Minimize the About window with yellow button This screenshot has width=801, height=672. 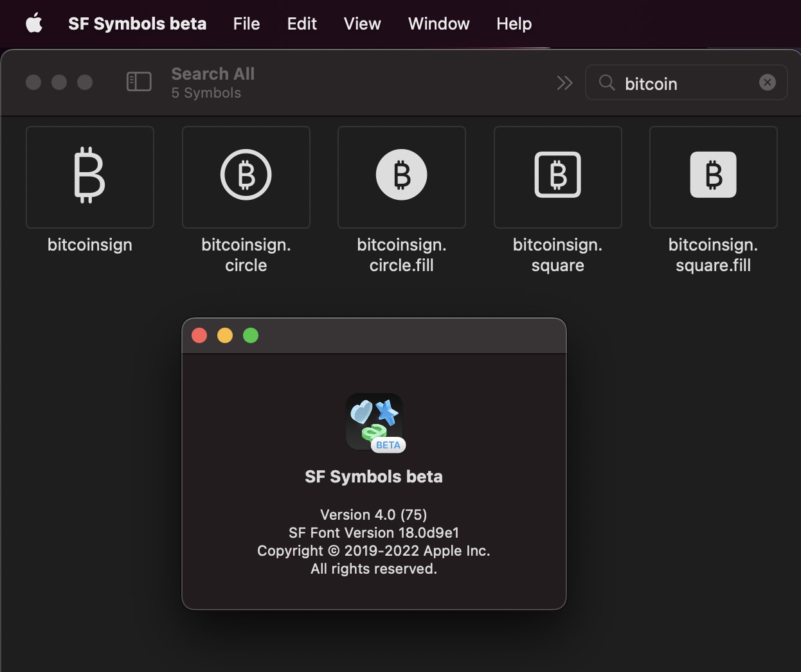tap(225, 335)
